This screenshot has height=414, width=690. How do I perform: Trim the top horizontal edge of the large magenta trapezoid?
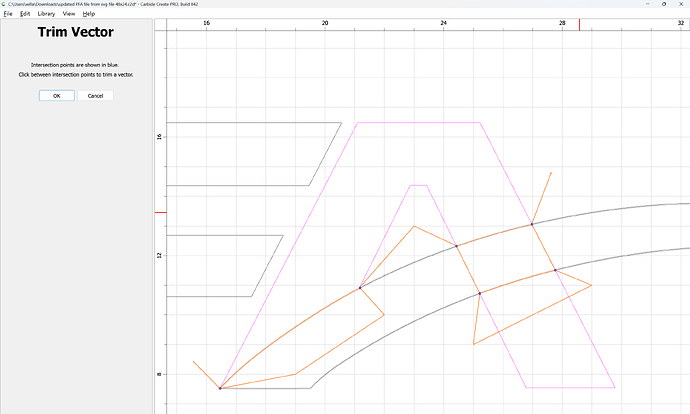point(418,123)
